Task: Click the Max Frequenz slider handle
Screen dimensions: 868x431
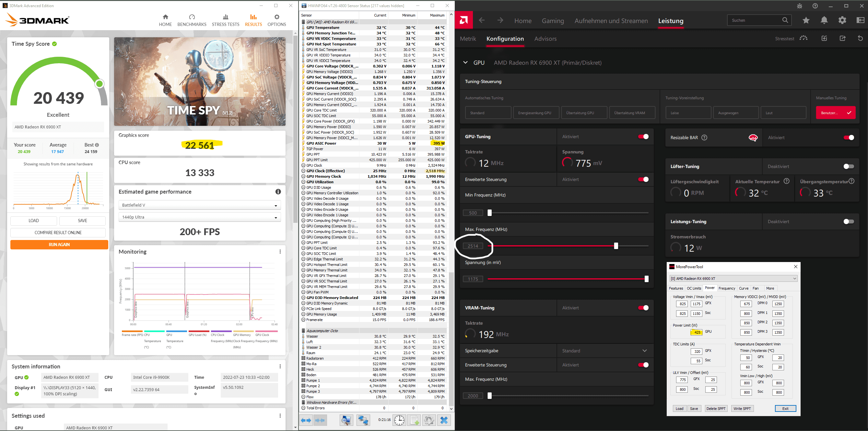Action: 616,246
